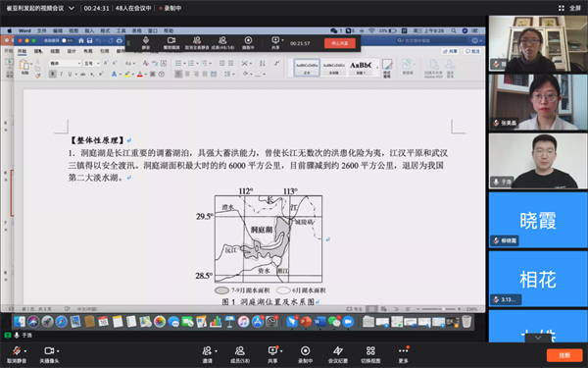Screen dimensions: 588x368
Task: Click Share button in Word ribbon
Action: point(451,51)
